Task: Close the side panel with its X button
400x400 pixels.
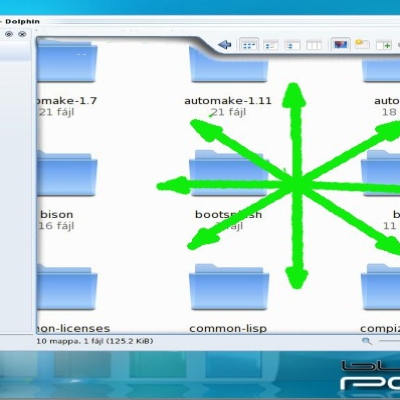Action: (x=22, y=34)
